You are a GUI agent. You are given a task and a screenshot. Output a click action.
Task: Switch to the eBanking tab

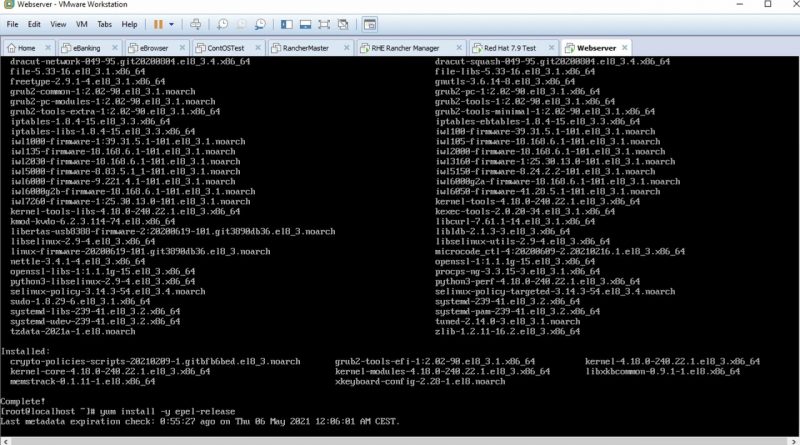pyautogui.click(x=86, y=48)
